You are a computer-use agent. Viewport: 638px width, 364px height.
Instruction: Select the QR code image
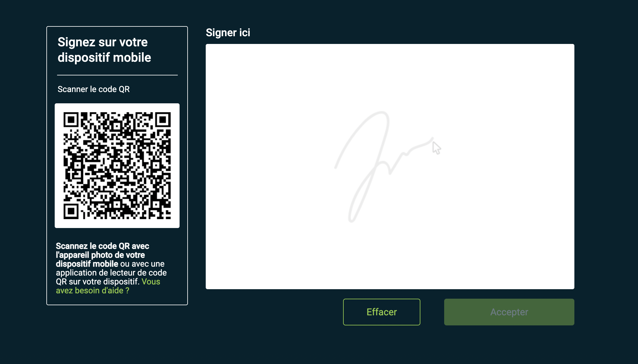click(117, 166)
